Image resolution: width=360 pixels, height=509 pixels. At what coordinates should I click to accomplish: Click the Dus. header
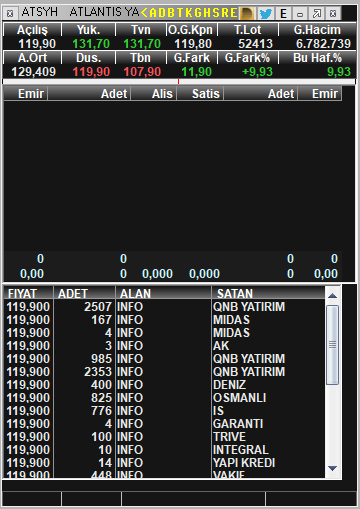click(88, 58)
